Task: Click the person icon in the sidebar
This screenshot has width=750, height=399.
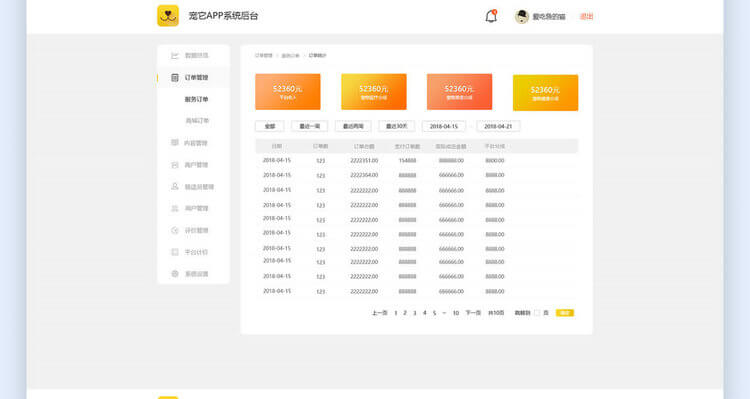Action: tap(175, 187)
